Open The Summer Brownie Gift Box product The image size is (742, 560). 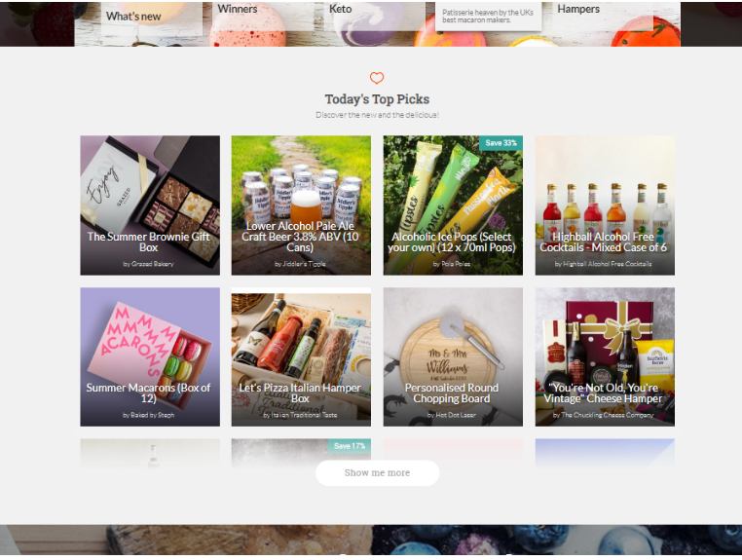pos(150,205)
